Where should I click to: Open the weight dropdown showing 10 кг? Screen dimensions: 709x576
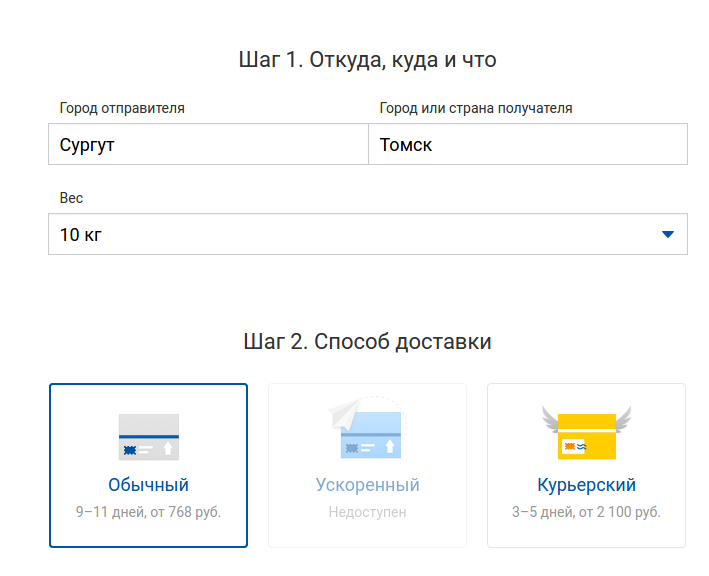tap(368, 234)
